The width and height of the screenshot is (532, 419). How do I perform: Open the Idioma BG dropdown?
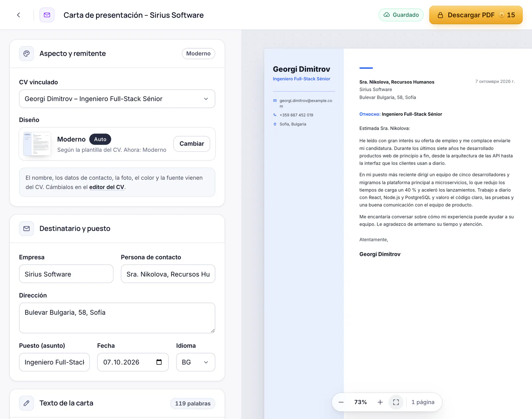pyautogui.click(x=196, y=362)
